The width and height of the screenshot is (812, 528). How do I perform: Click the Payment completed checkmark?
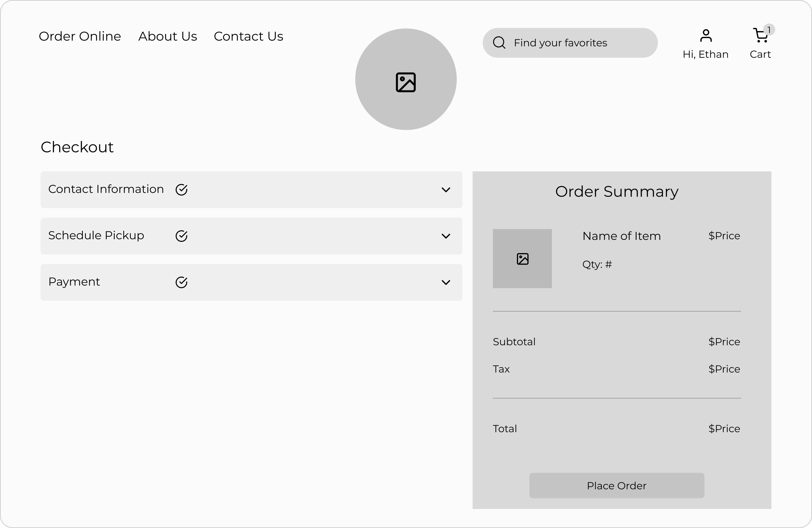[181, 282]
